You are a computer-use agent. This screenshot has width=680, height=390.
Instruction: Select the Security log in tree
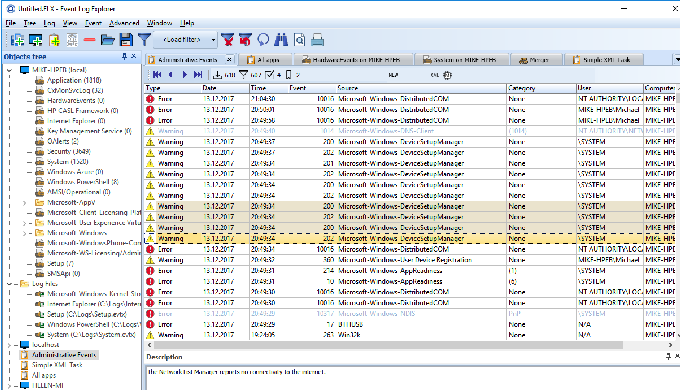(69, 151)
